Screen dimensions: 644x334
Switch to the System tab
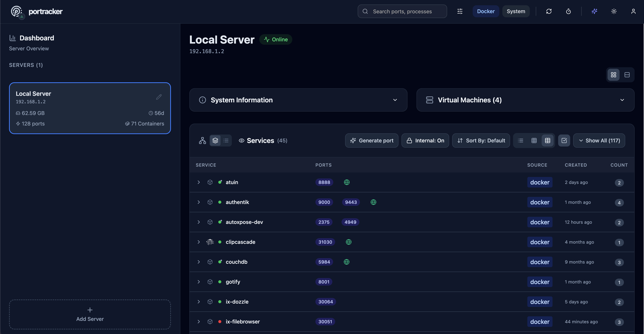coord(516,11)
